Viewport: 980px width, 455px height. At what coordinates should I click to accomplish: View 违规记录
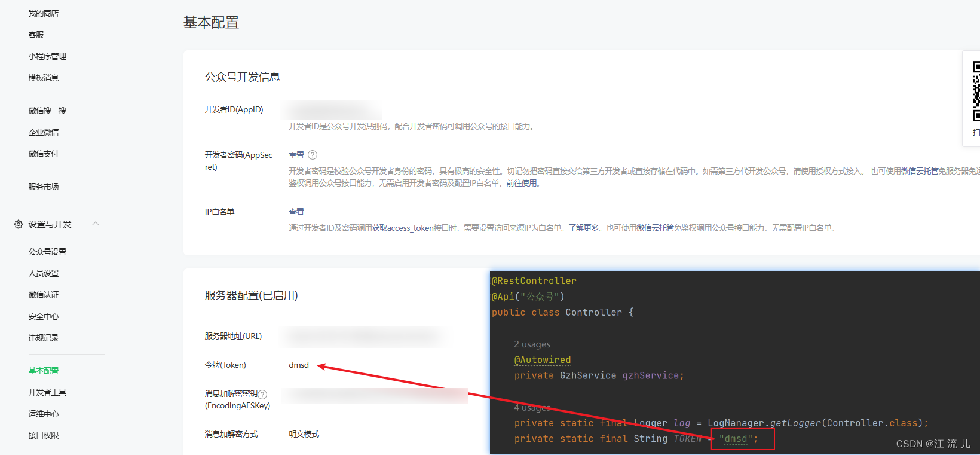(44, 338)
